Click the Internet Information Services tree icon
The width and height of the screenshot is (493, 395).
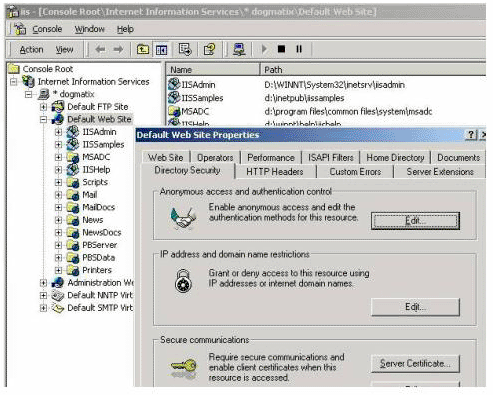coord(28,82)
